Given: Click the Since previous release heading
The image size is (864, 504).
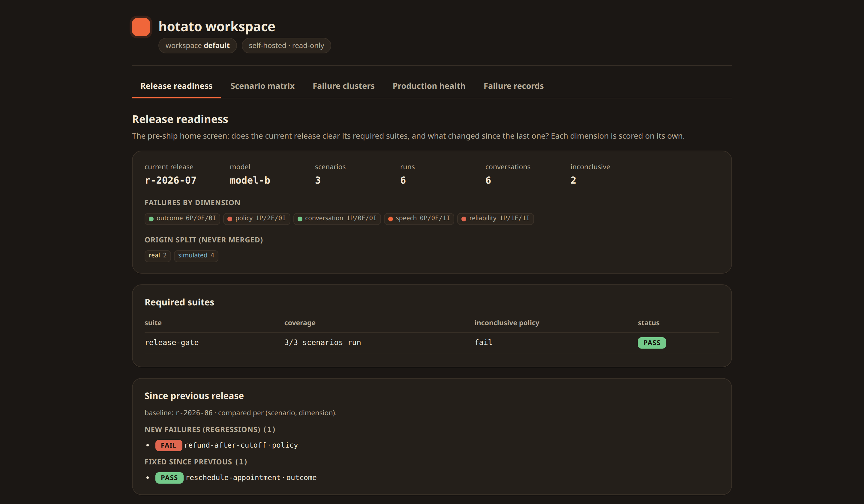Looking at the screenshot, I should point(194,396).
